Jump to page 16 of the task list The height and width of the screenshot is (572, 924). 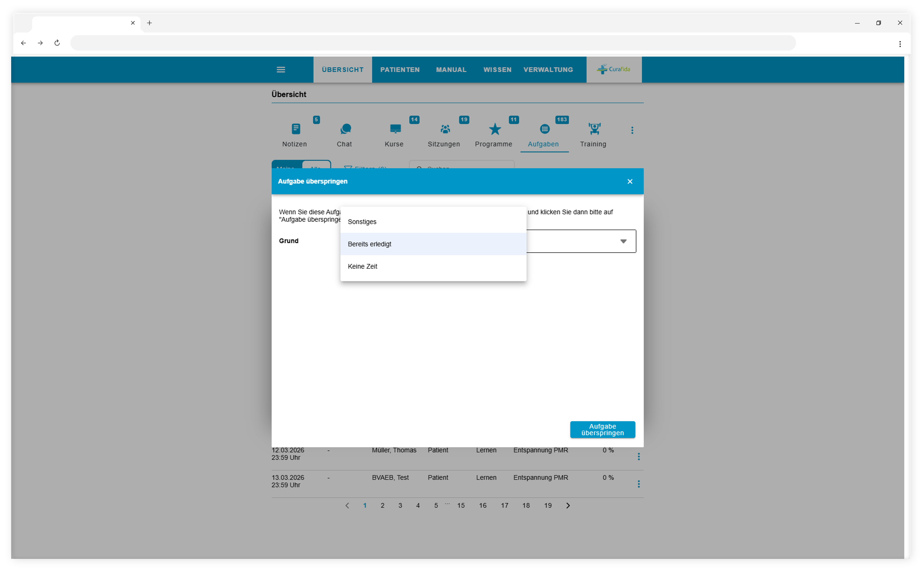point(483,505)
